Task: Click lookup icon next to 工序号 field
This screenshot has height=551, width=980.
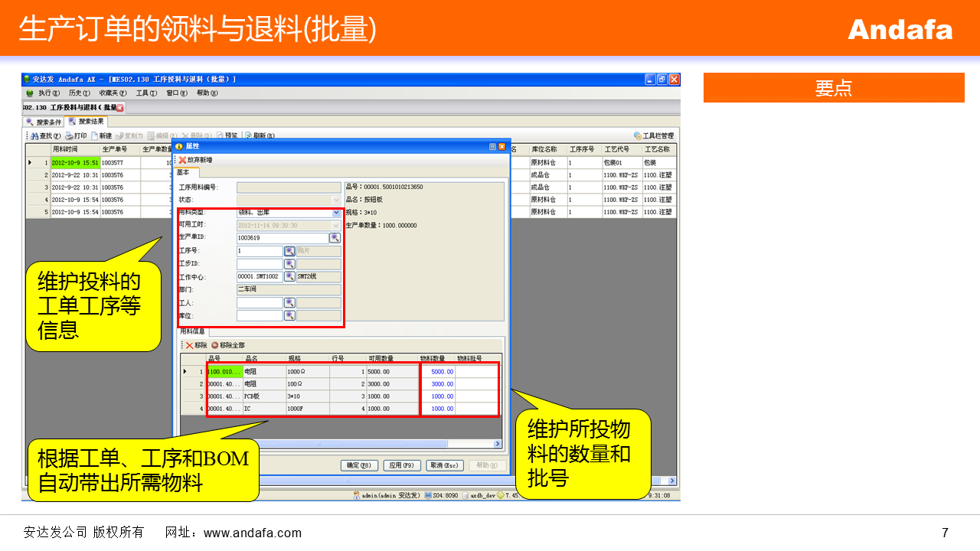Action: [289, 251]
